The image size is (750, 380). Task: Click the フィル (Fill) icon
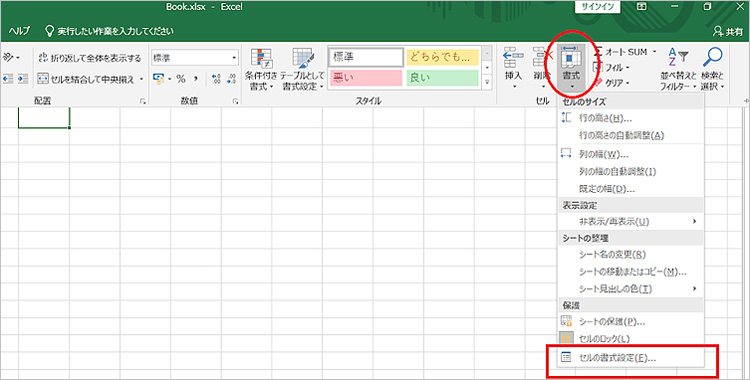(598, 67)
